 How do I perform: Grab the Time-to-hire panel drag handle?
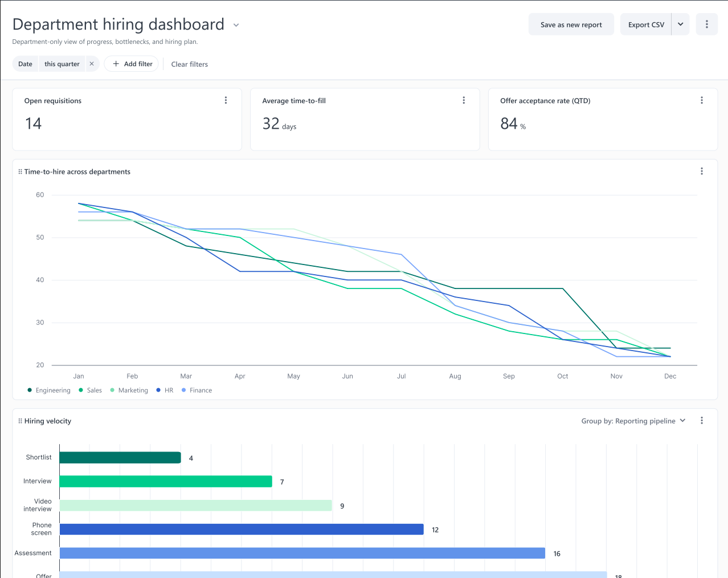(x=20, y=172)
